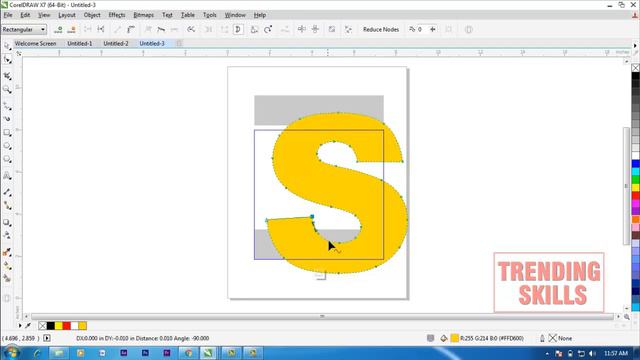Open the View menu
The width and height of the screenshot is (640, 360).
(x=44, y=15)
